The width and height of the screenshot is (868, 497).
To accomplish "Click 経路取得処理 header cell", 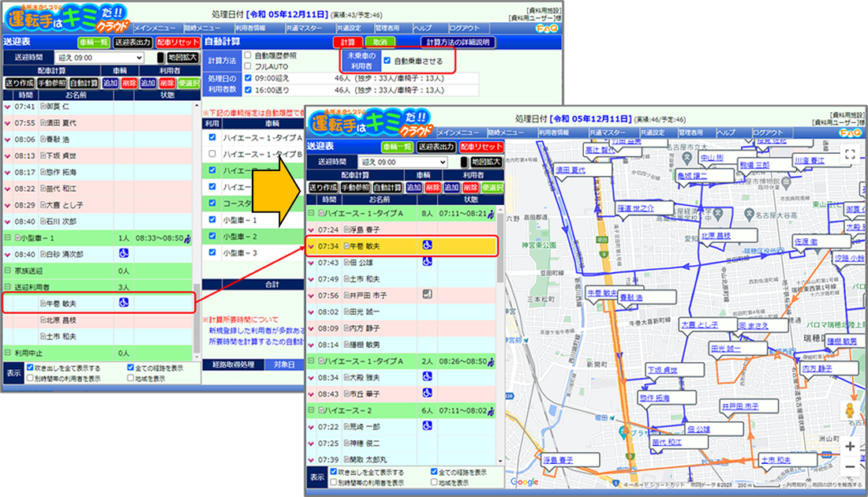I will 233,364.
